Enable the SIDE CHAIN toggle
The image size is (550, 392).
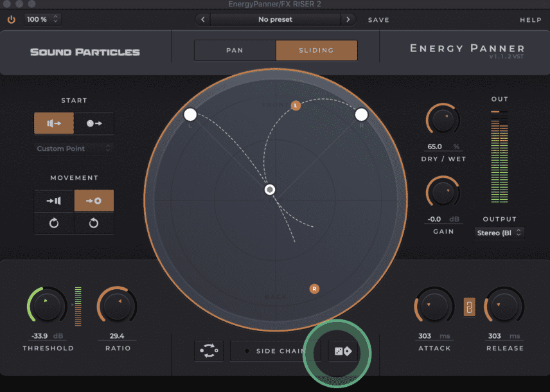(276, 351)
